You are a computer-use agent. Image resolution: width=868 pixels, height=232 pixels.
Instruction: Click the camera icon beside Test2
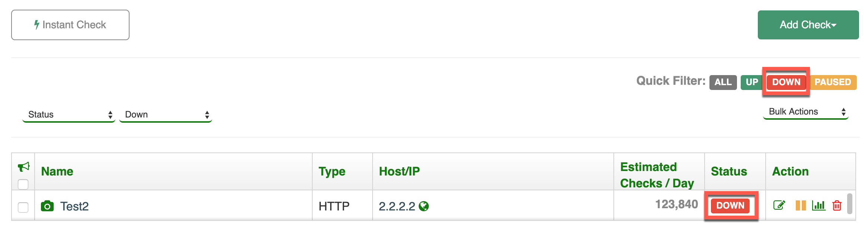[x=47, y=206]
